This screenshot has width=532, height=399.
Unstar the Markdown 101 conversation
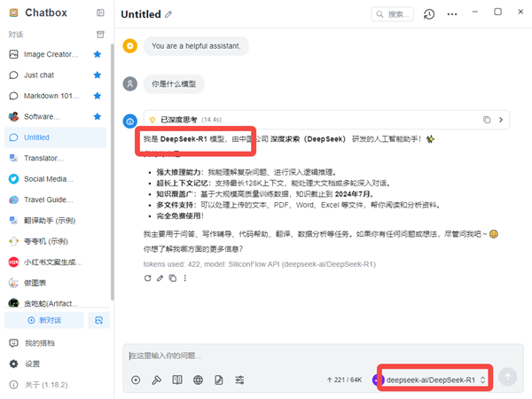point(98,96)
